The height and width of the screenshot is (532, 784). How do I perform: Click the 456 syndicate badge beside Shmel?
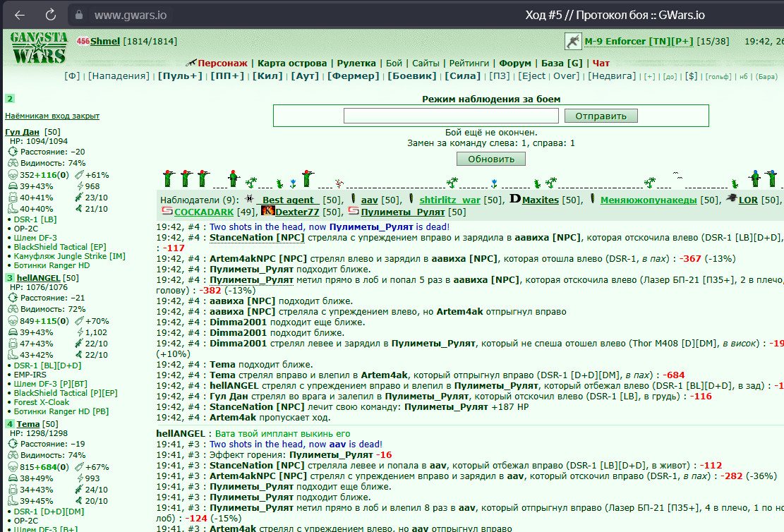click(x=83, y=41)
